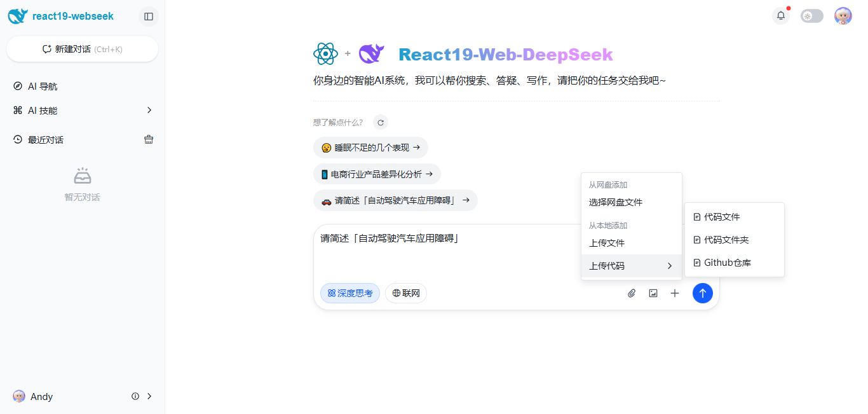The width and height of the screenshot is (868, 414).
Task: Select the 自动驾驶汽车应用障碍 suggestion chip
Action: (395, 200)
